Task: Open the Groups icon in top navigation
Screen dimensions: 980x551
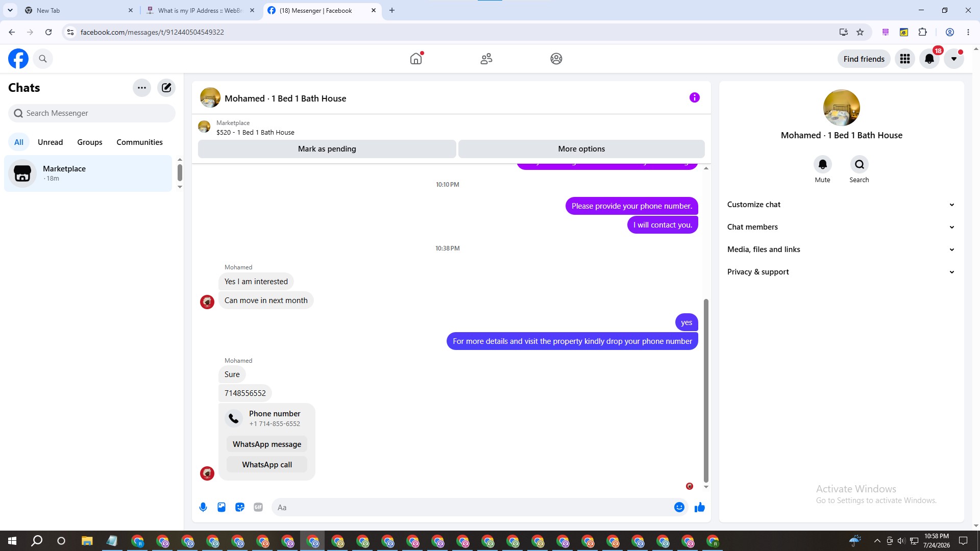Action: [x=556, y=59]
